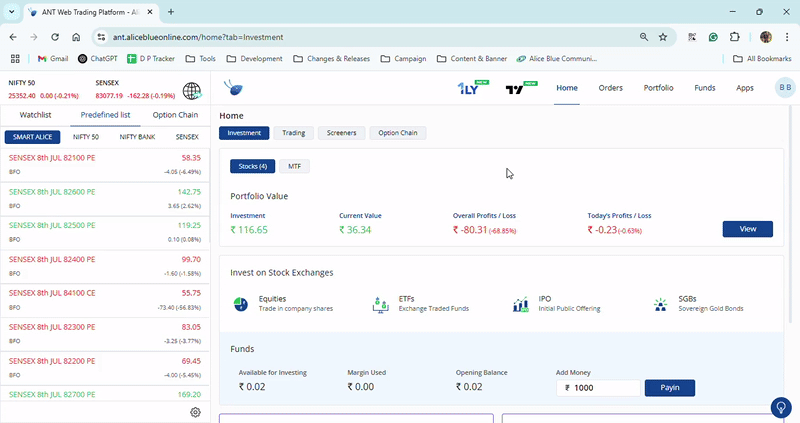This screenshot has width=800, height=423.
Task: Select the Option Chain home tab
Action: tap(397, 133)
